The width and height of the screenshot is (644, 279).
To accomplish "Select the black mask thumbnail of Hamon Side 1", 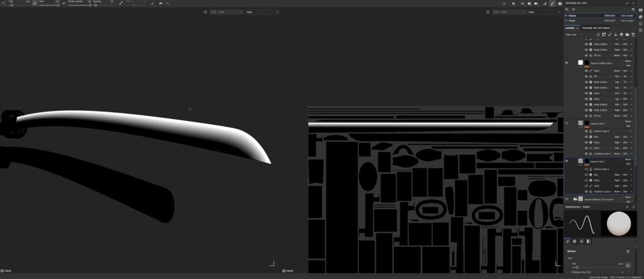I will tap(587, 161).
